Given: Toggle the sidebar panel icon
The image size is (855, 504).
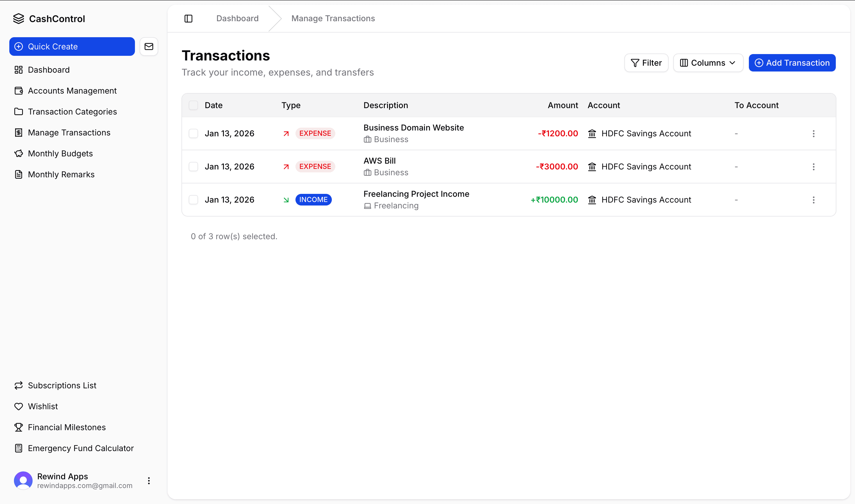Looking at the screenshot, I should coord(188,18).
